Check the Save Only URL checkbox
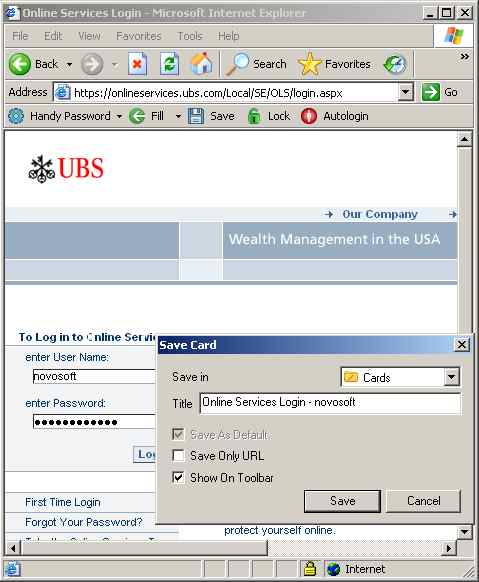 pos(178,455)
